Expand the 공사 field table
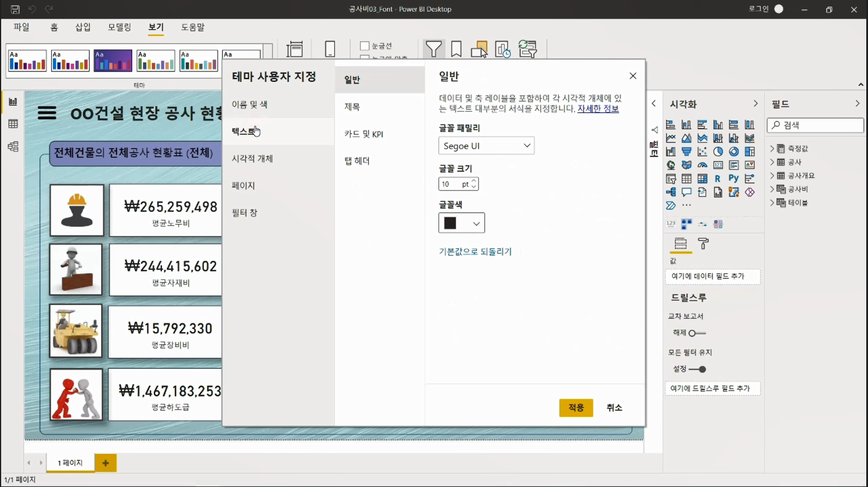The width and height of the screenshot is (868, 487). click(x=772, y=162)
